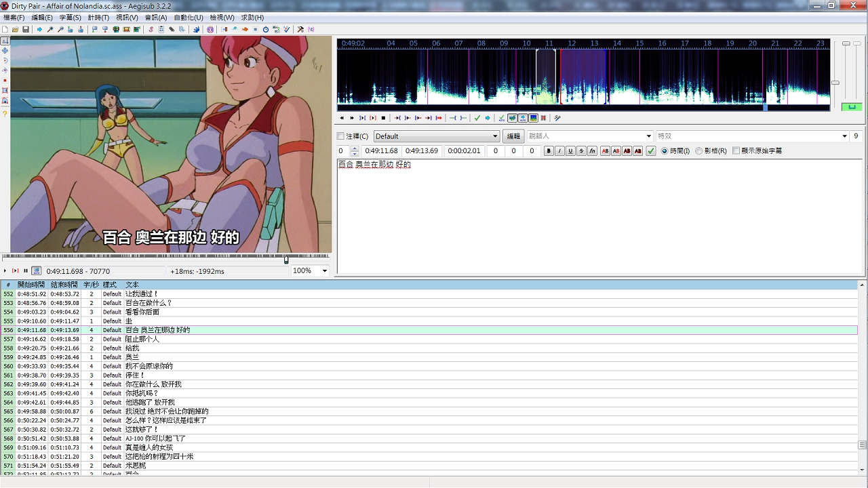
Task: Open the 編輯(E) menu
Action: (x=42, y=18)
